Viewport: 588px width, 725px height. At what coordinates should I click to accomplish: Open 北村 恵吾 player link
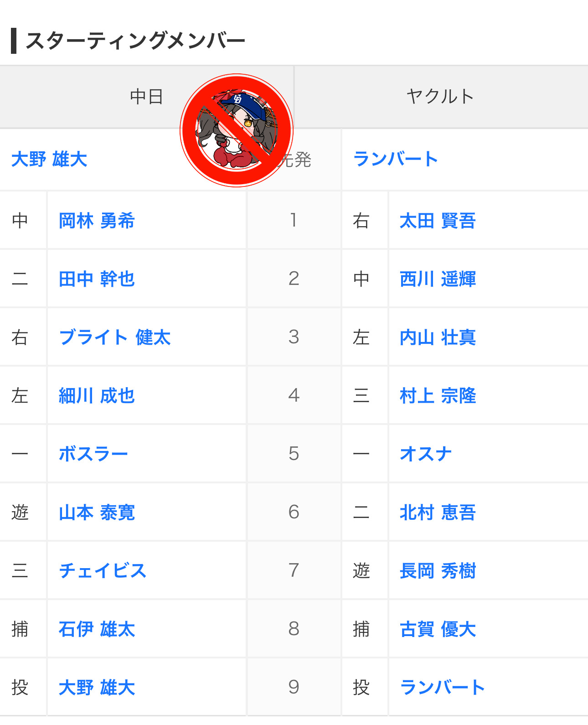point(438,513)
